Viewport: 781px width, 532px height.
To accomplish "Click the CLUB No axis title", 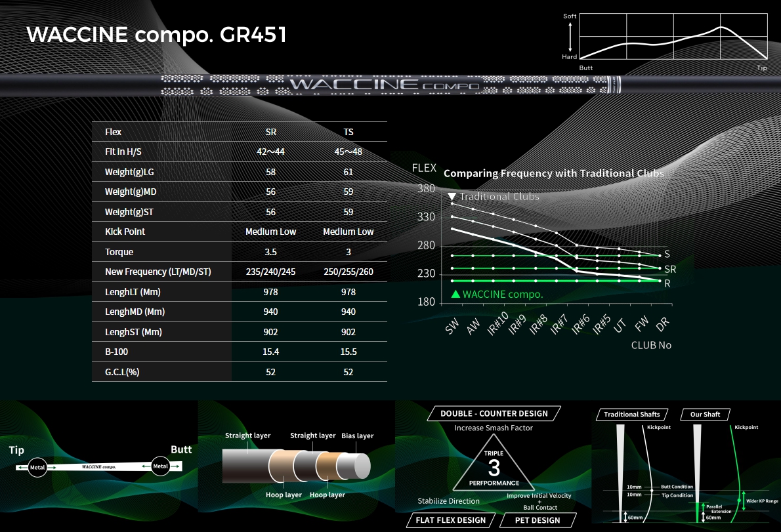I will pyautogui.click(x=651, y=346).
